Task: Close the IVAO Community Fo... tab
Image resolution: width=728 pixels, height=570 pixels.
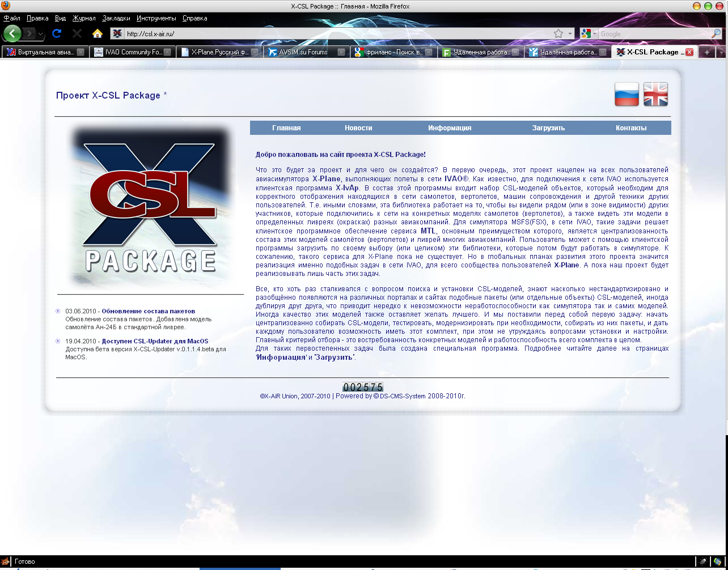Action: coord(167,52)
